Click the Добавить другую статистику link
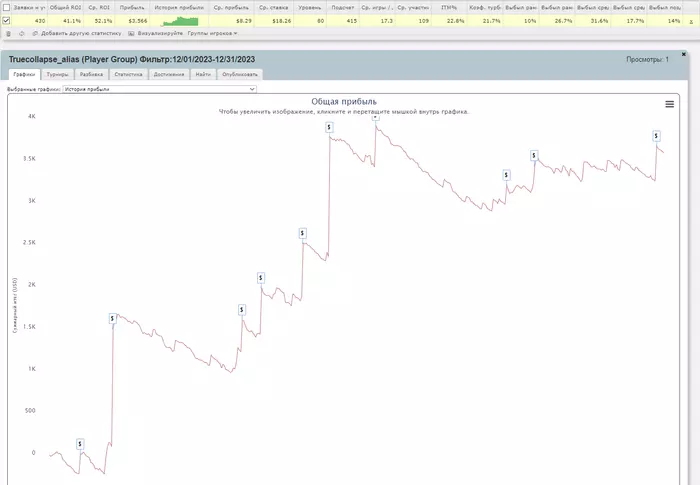The height and width of the screenshot is (485, 700). (x=81, y=33)
